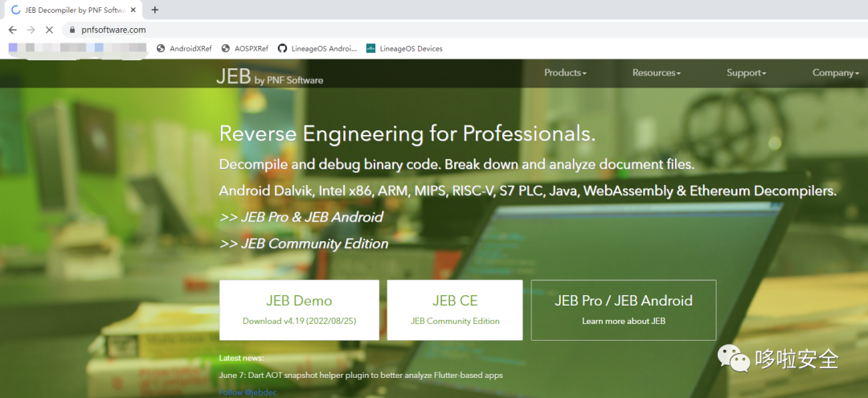Expand the Resources dropdown menu
868x398 pixels.
(x=657, y=73)
